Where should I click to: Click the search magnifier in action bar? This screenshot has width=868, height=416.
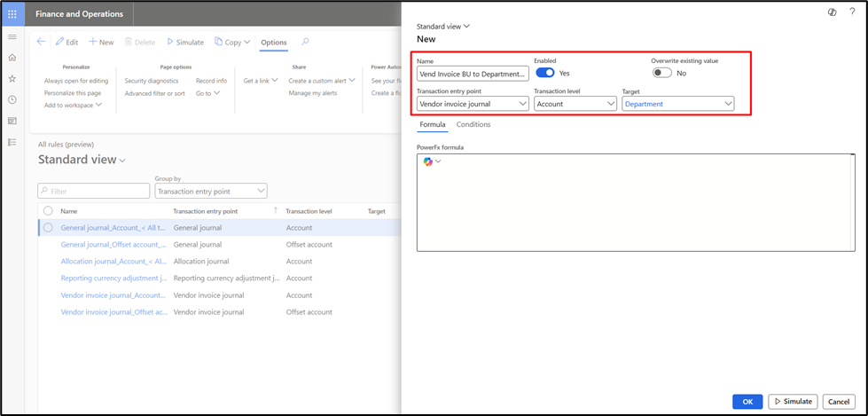(x=305, y=42)
